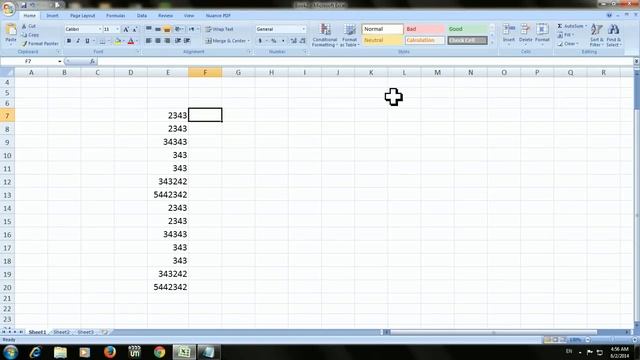
Task: Center text horizontally
Action: tap(158, 41)
